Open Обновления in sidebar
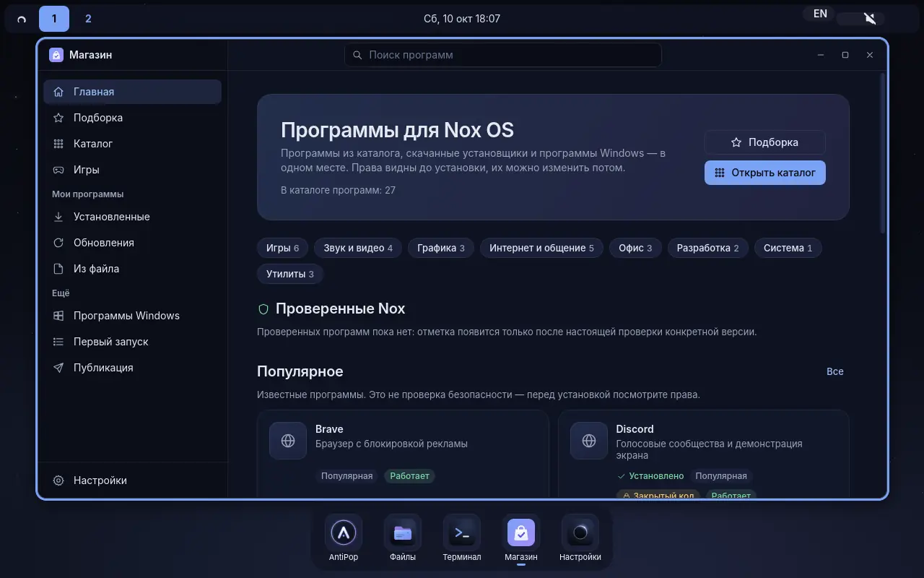This screenshot has width=924, height=578. (132, 243)
